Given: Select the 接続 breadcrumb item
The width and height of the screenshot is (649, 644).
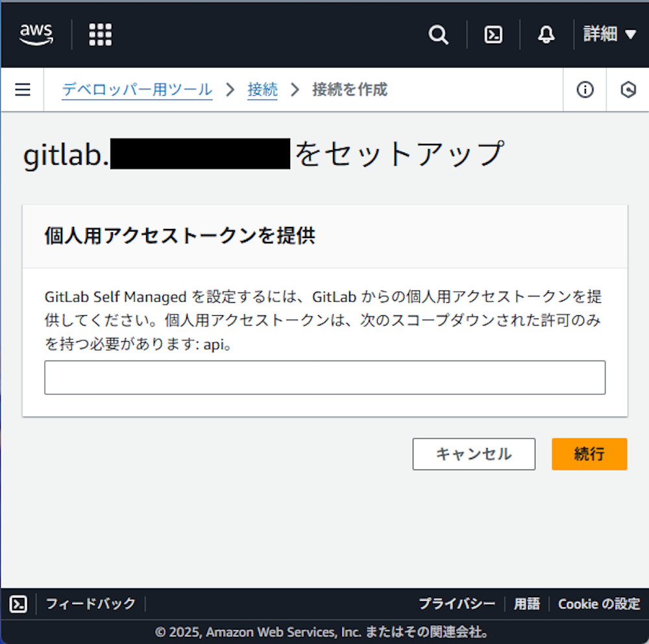Looking at the screenshot, I should (x=262, y=89).
